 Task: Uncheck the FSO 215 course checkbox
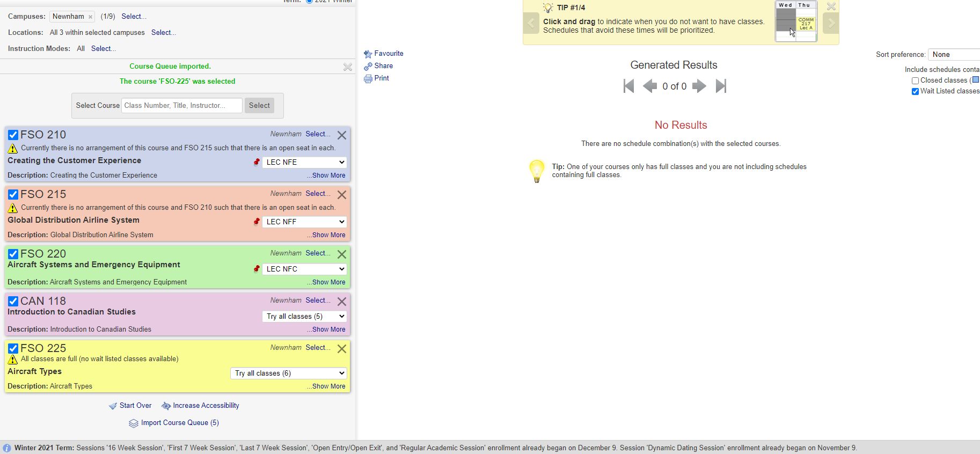(13, 194)
